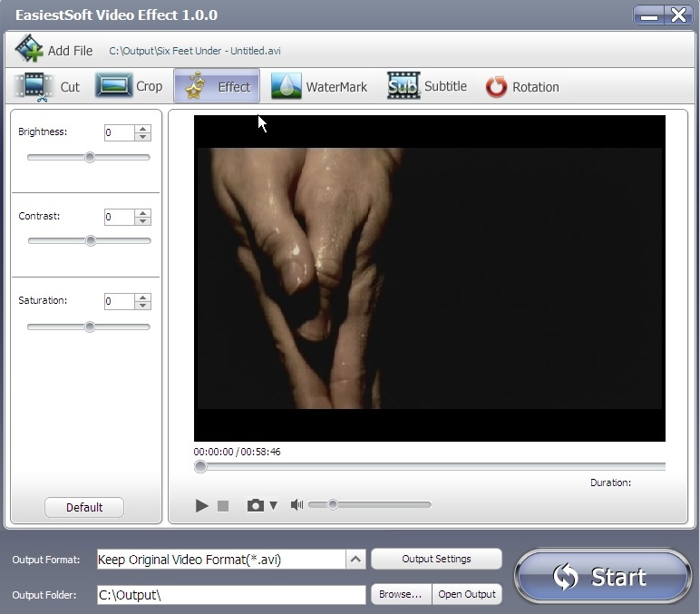The image size is (700, 614).
Task: Click the Output Folder path field
Action: click(x=231, y=595)
